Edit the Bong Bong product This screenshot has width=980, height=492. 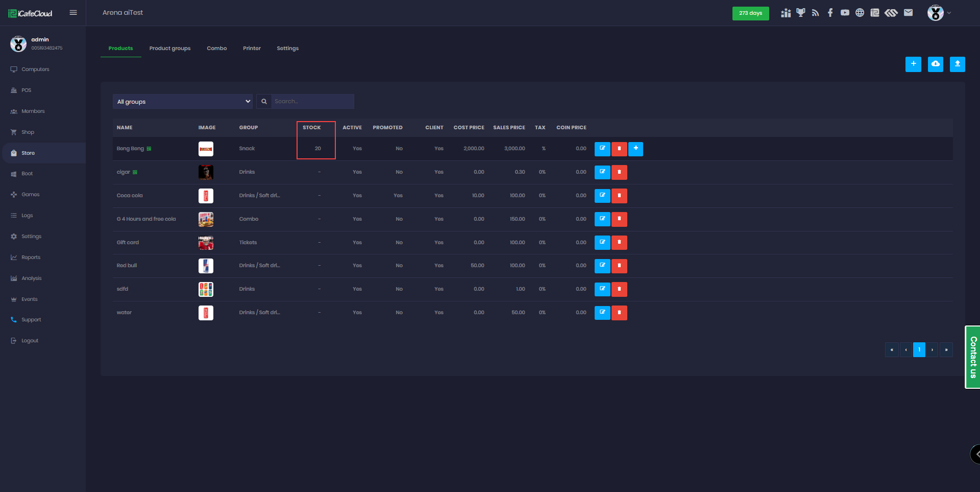tap(602, 149)
